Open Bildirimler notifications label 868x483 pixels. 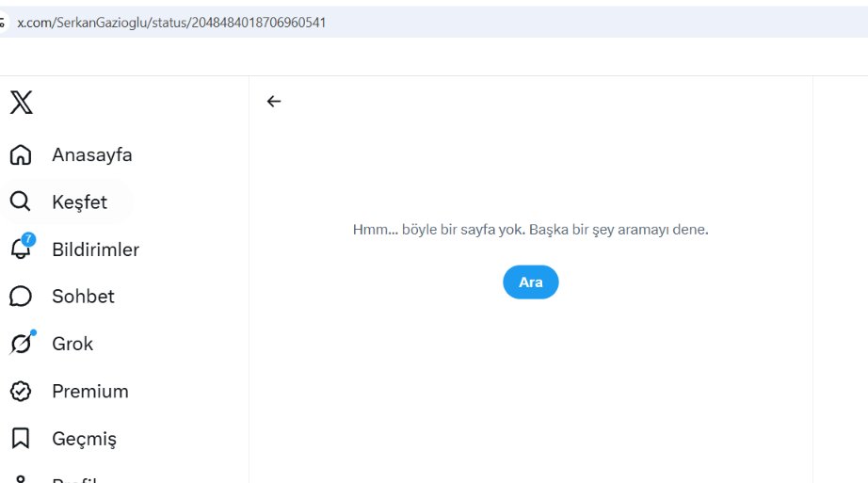(95, 250)
